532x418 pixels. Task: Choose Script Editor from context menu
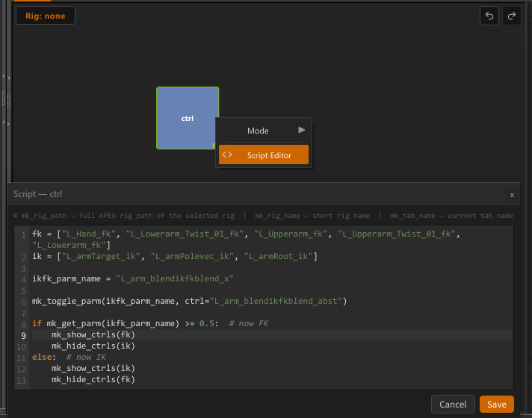pos(264,155)
